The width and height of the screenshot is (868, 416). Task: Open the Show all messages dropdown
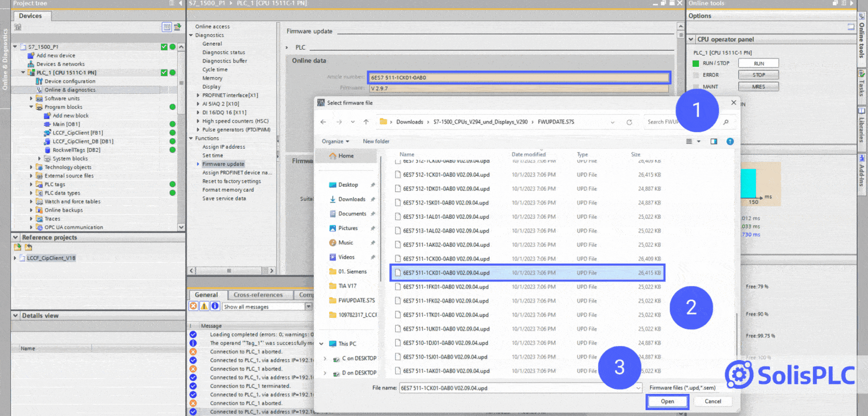pyautogui.click(x=308, y=306)
